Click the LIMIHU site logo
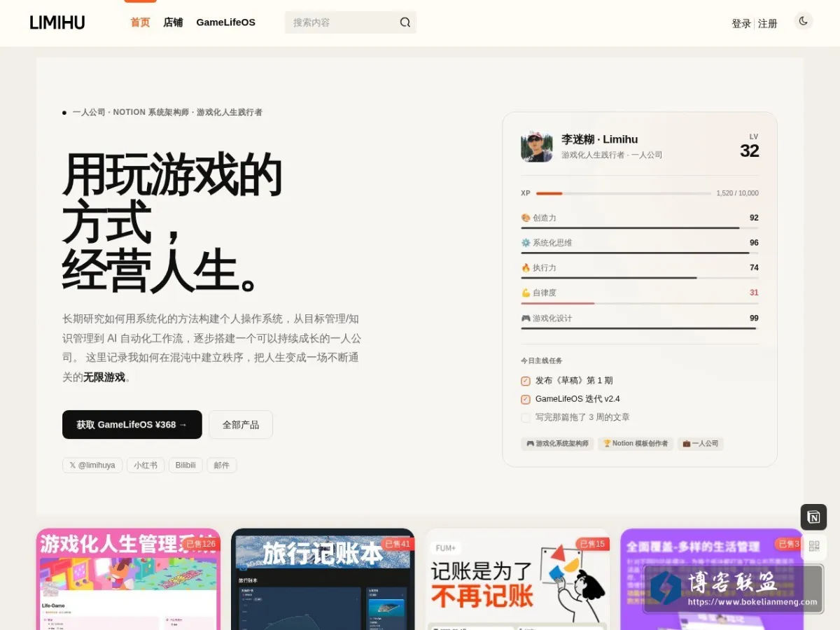The image size is (840, 630). [57, 22]
